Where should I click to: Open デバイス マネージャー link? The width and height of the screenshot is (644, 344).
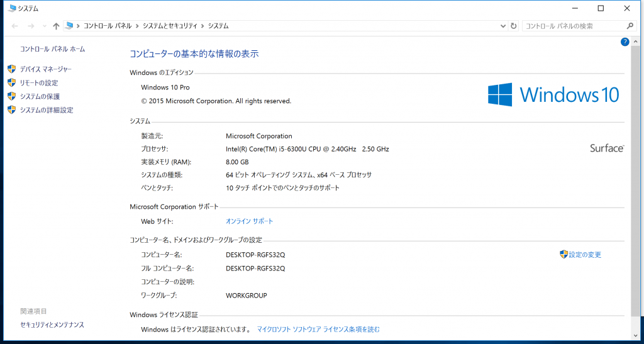pos(45,69)
